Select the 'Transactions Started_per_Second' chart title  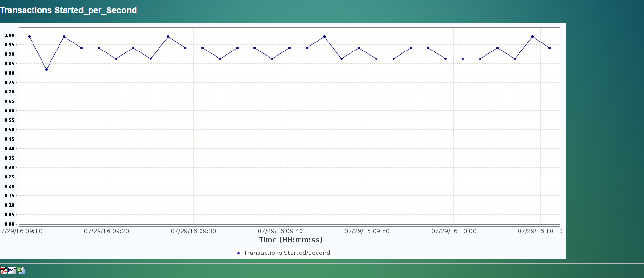click(x=68, y=10)
